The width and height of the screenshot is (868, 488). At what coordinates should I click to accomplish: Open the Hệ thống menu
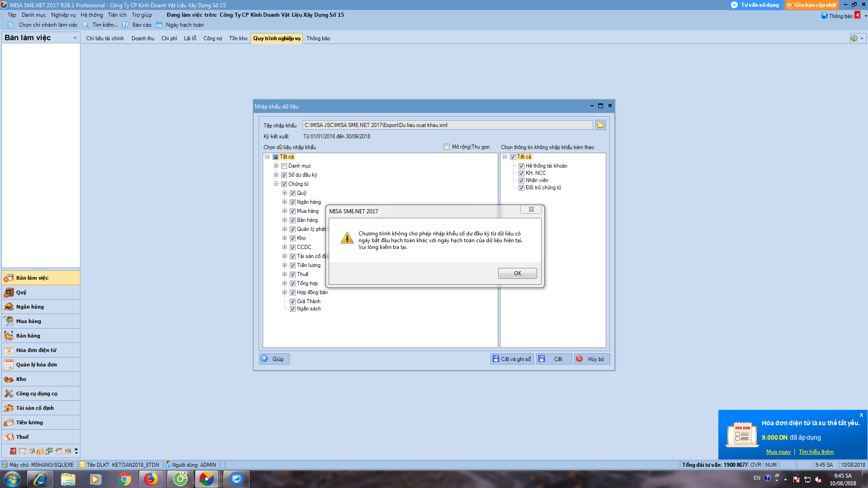click(92, 15)
